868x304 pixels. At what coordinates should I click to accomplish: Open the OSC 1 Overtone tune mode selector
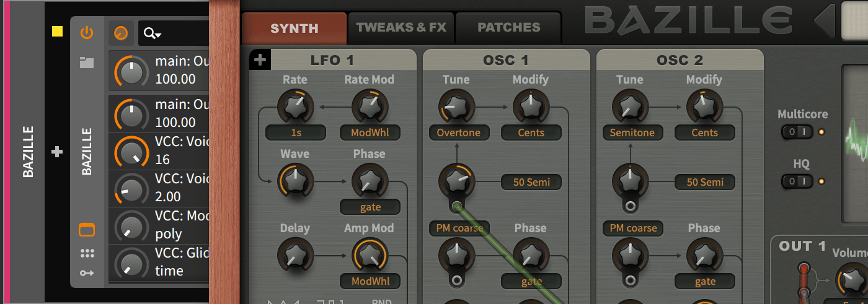click(x=459, y=132)
